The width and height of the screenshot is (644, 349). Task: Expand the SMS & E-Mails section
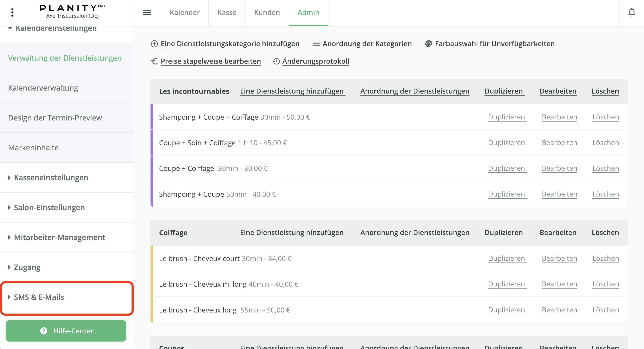point(39,297)
